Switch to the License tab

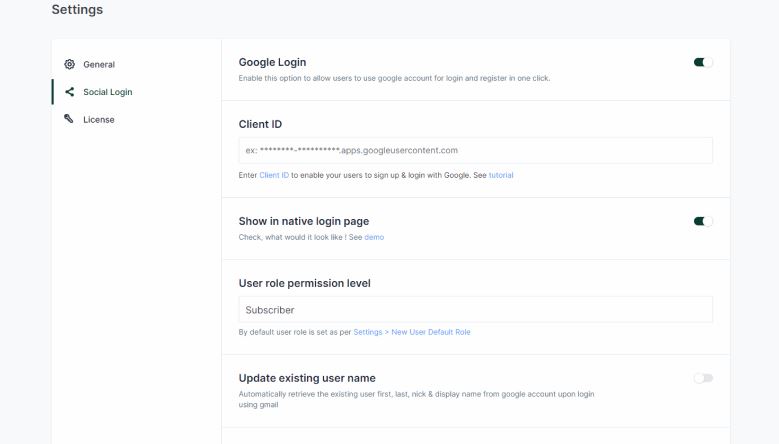click(x=98, y=120)
